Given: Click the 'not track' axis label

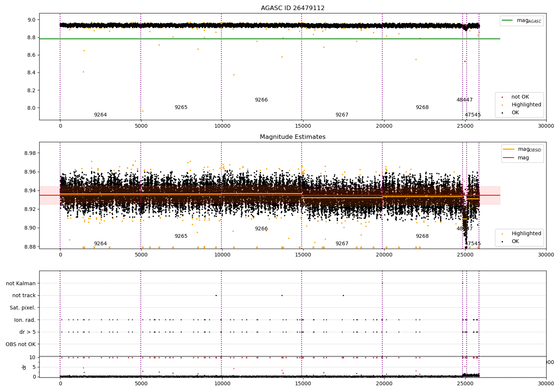Looking at the screenshot, I should [24, 296].
